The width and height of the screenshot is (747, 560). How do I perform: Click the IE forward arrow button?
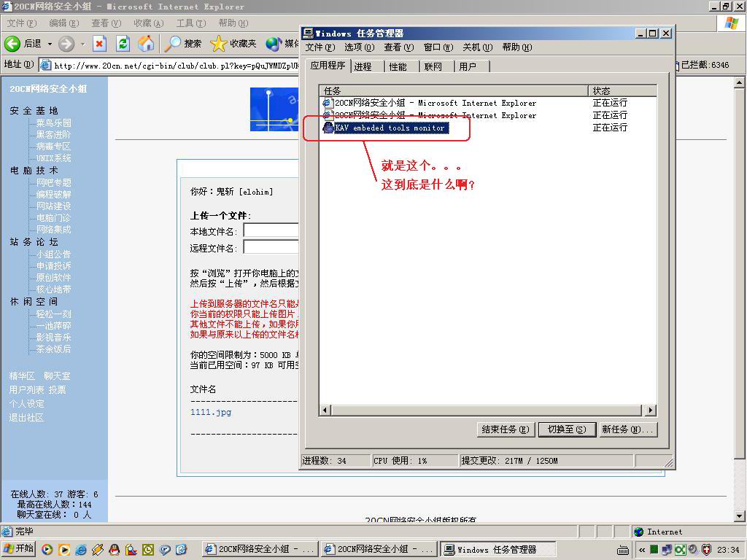tap(66, 44)
